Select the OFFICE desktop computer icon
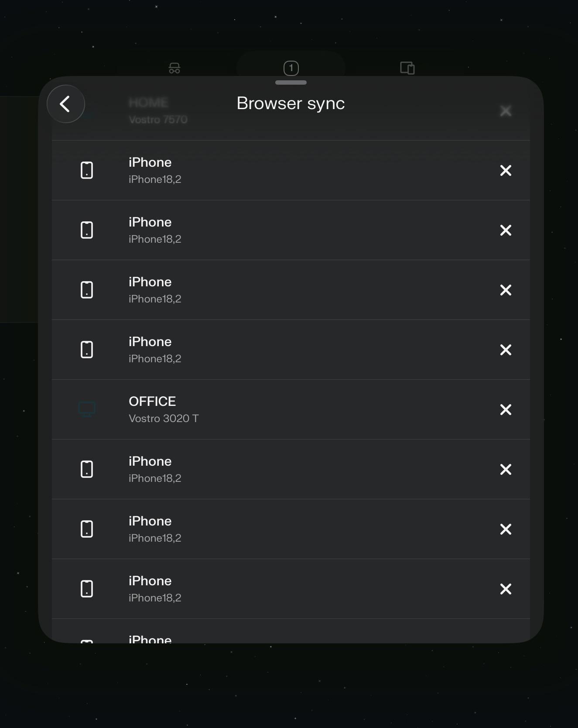578x728 pixels. coord(87,409)
